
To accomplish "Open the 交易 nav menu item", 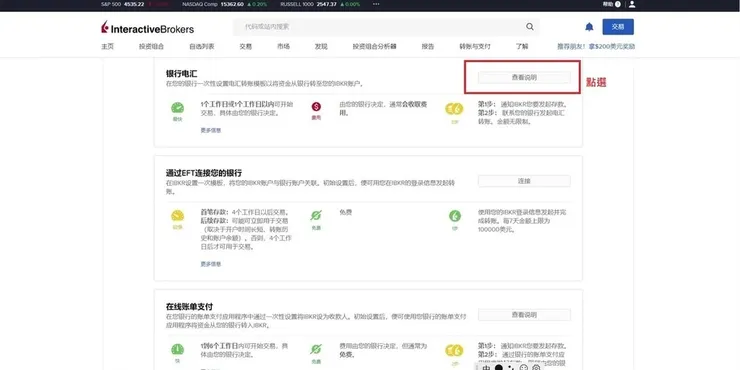I will (245, 47).
